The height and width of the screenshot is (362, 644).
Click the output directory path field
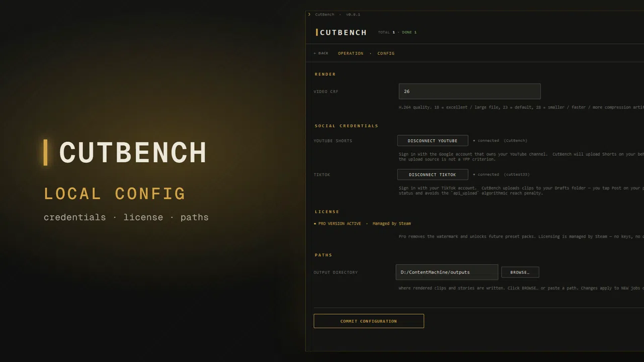(x=447, y=272)
